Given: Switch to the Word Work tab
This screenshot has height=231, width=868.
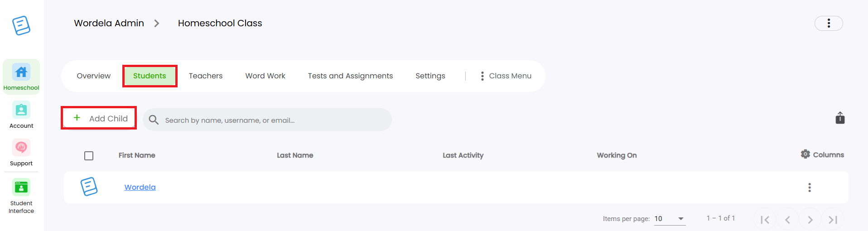Looking at the screenshot, I should pos(265,76).
